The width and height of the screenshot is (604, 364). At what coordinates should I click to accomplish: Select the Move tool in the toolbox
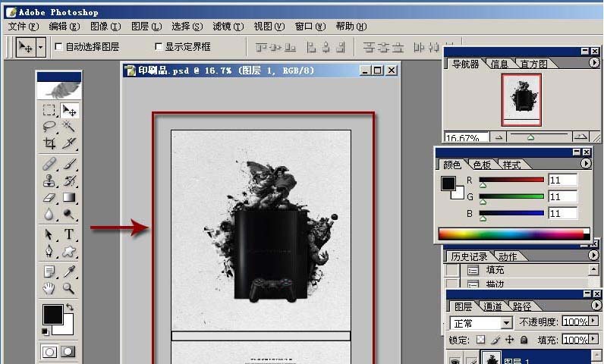click(x=69, y=111)
